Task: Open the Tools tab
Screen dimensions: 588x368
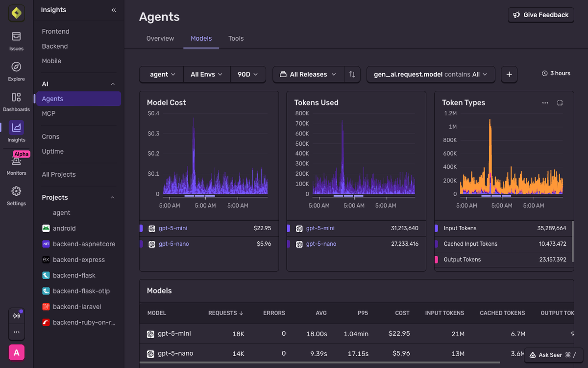Action: click(236, 38)
